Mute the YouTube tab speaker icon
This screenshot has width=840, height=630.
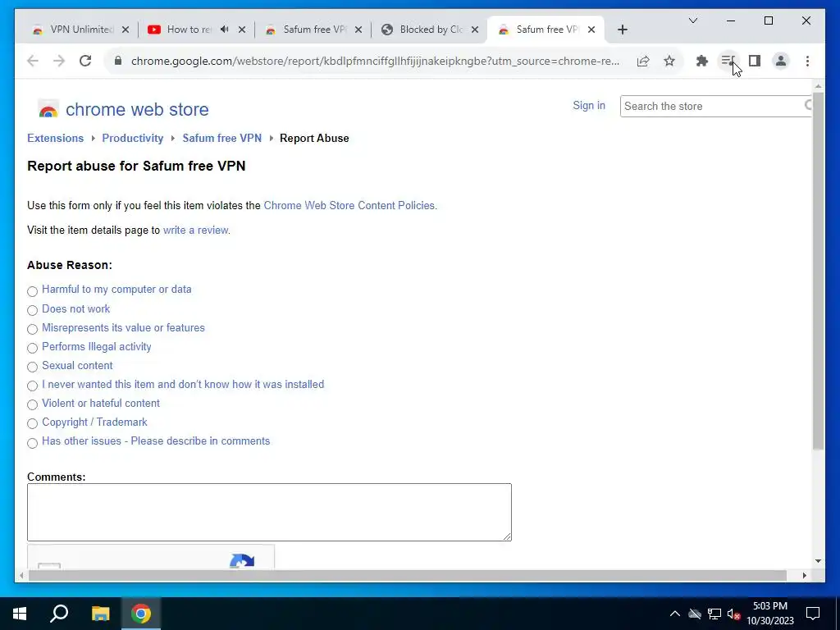[225, 30]
